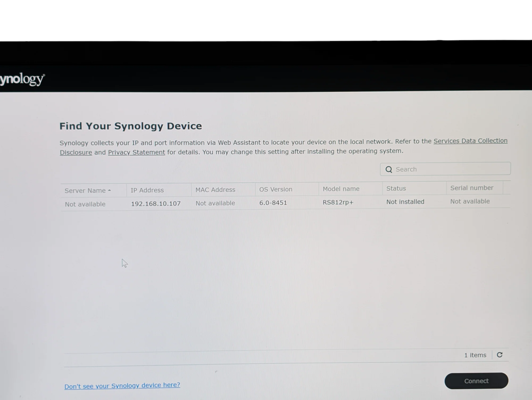532x400 pixels.
Task: Sort by Model name column header
Action: [x=351, y=189]
